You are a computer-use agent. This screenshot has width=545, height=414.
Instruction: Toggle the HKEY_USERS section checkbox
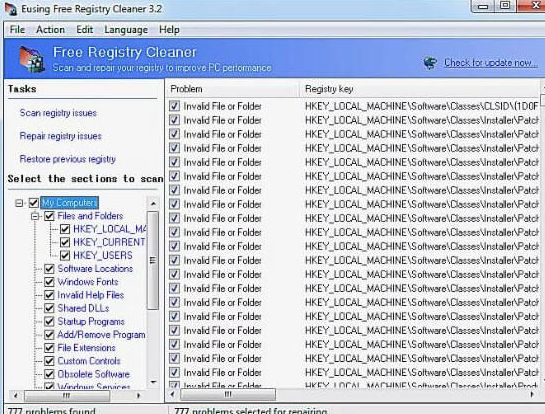(x=65, y=255)
